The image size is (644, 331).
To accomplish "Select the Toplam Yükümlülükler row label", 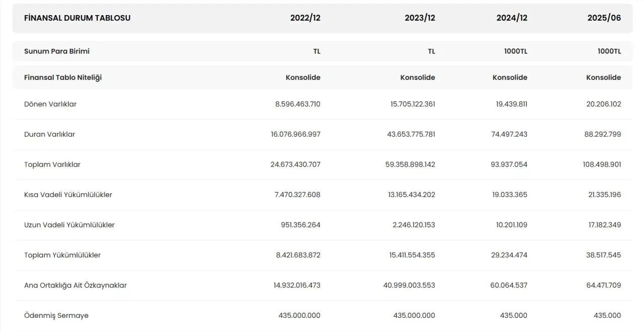I will 62,255.
